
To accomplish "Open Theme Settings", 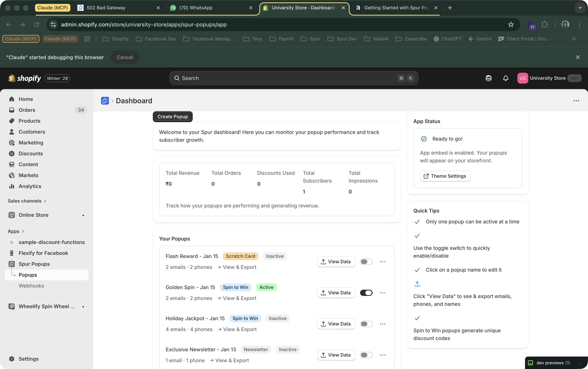I will [x=444, y=176].
